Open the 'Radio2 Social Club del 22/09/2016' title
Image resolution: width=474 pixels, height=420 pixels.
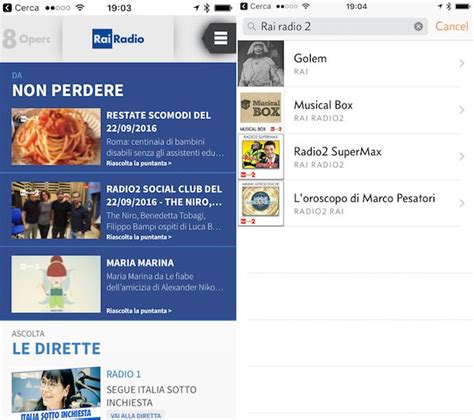pyautogui.click(x=164, y=195)
